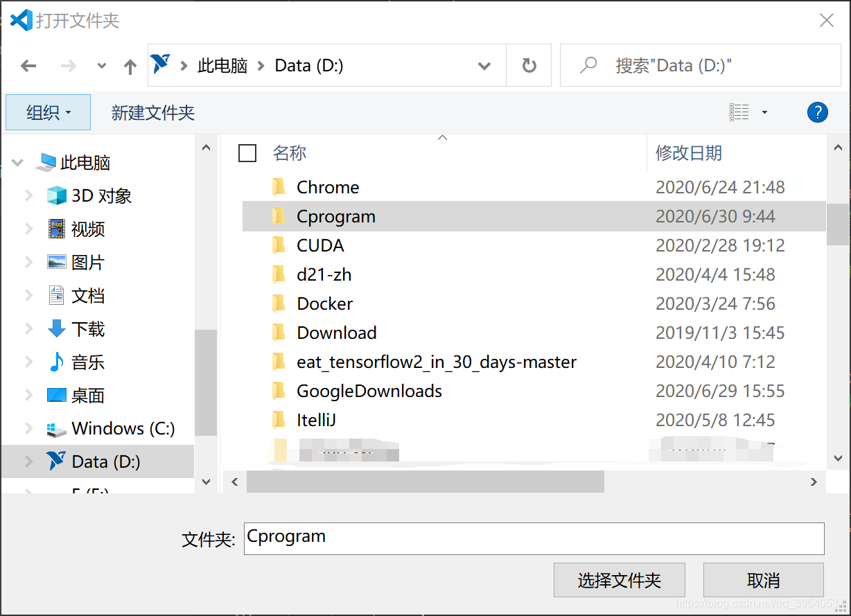Screen dimensions: 851x616
Task: Click the search magnifier icon
Action: tap(588, 65)
